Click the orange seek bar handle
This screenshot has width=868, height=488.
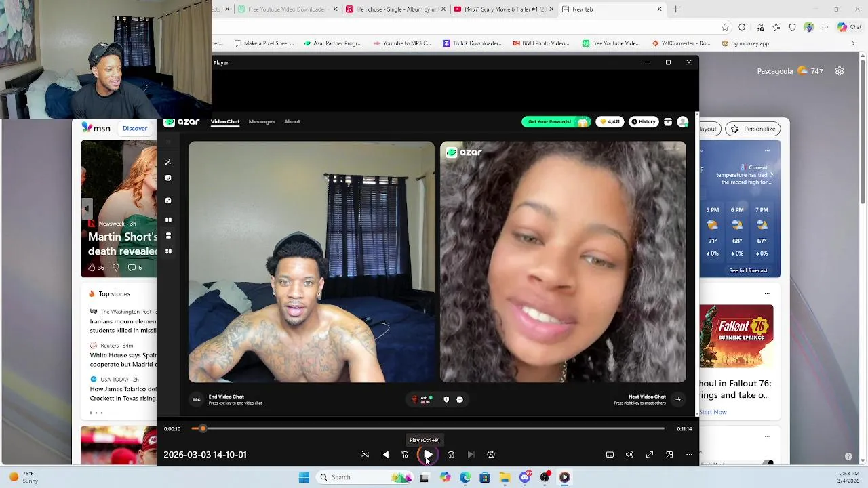pos(203,428)
